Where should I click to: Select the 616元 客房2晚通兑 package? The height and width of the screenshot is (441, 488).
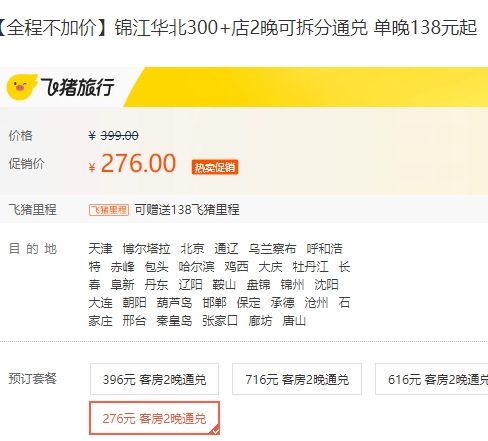pyautogui.click(x=432, y=379)
